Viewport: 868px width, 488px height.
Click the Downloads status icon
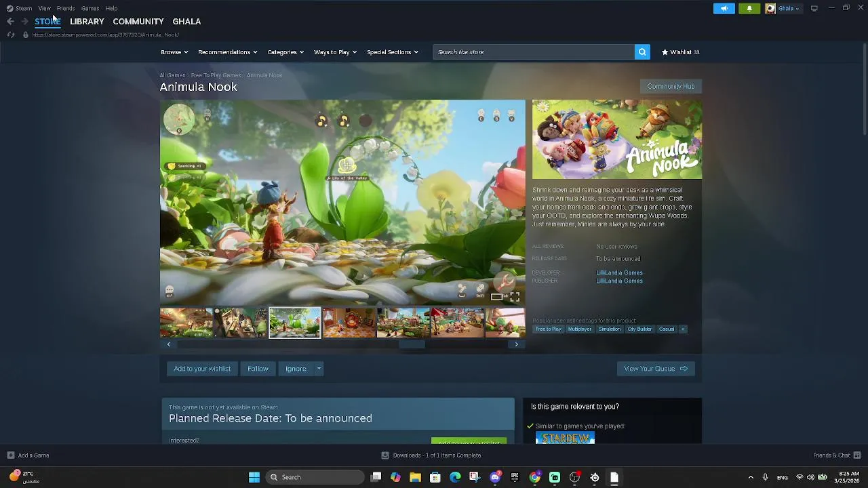tap(384, 455)
